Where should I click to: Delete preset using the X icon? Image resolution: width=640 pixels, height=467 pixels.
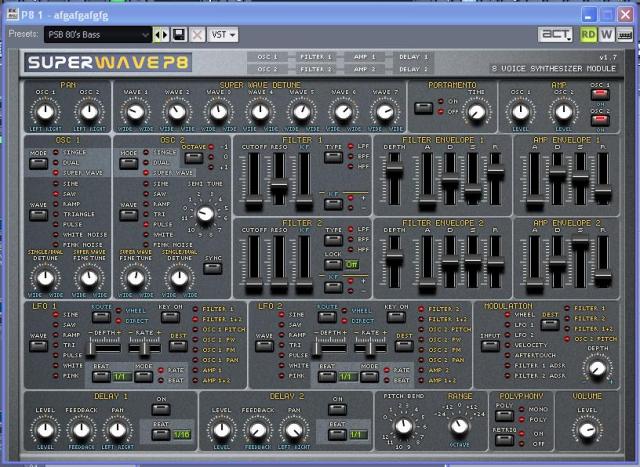(x=197, y=35)
